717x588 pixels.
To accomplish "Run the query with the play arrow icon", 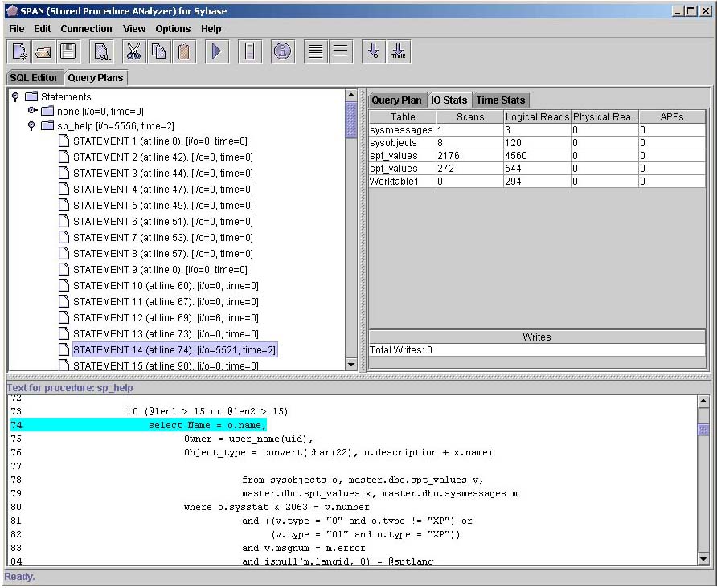I will tap(217, 51).
